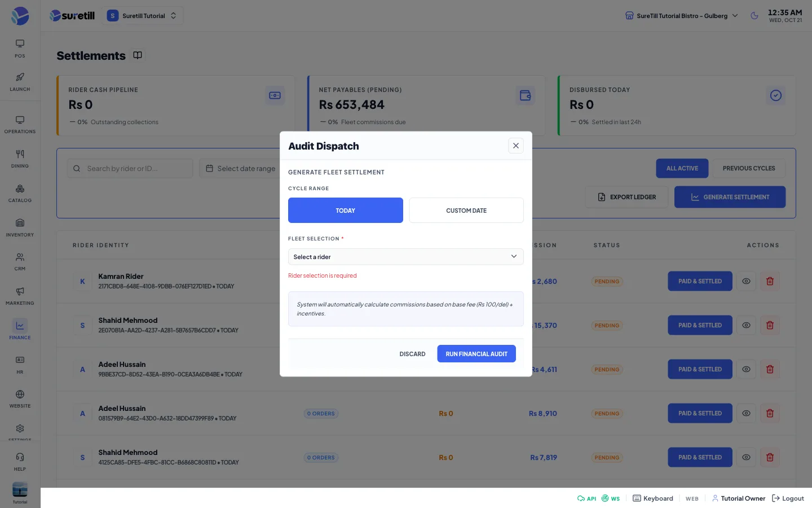Switch to All Active tab

(x=682, y=168)
